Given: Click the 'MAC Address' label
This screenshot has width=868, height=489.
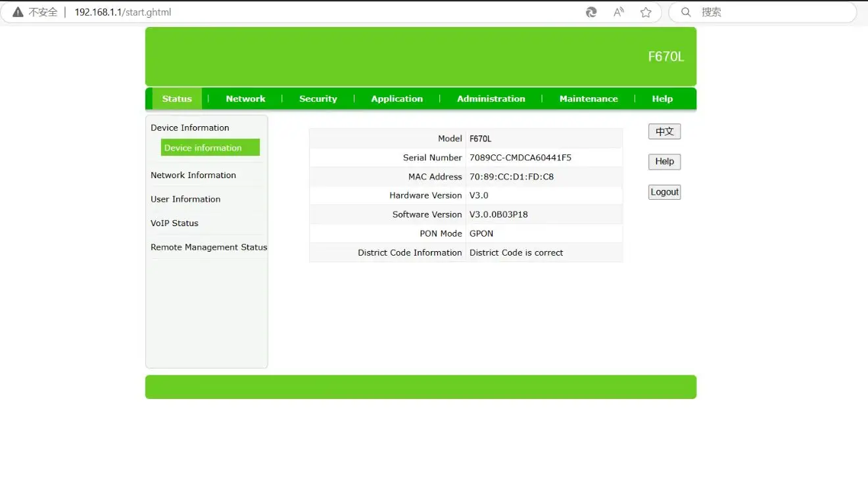Looking at the screenshot, I should (435, 177).
